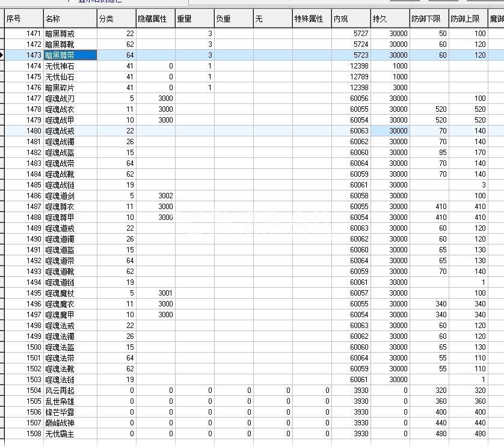
Task: Click the 噬魂道剑 name cell
Action: click(70, 196)
